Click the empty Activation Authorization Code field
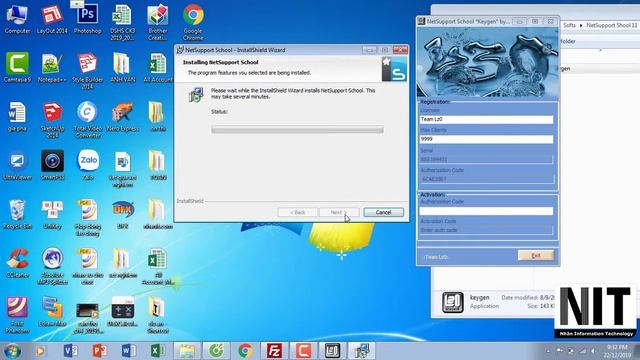This screenshot has width=640, height=360. [486, 211]
